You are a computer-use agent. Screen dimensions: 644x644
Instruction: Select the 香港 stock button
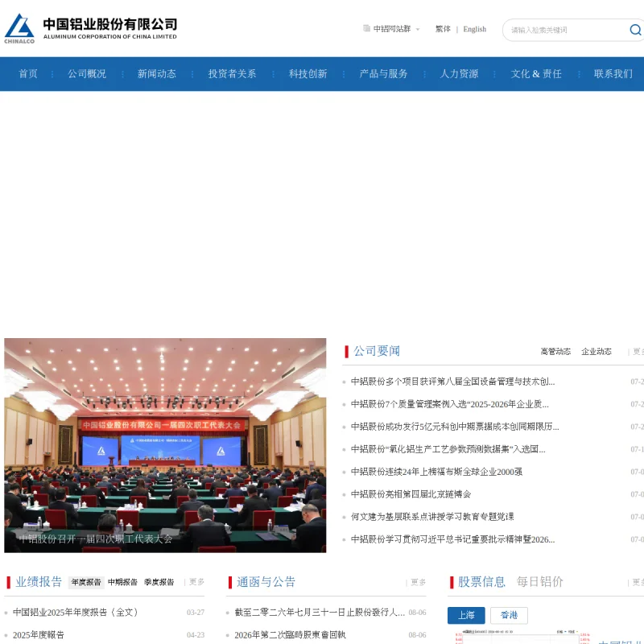(509, 615)
